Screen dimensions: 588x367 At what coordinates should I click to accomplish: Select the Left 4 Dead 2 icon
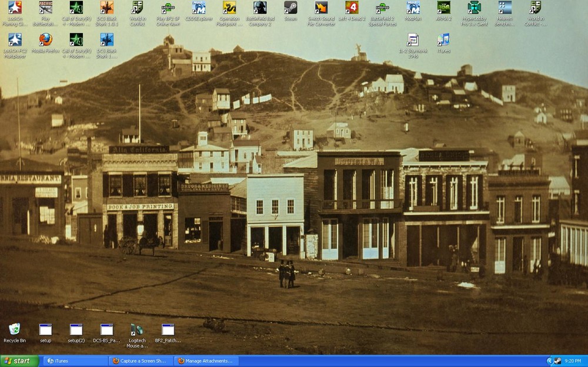(x=352, y=8)
